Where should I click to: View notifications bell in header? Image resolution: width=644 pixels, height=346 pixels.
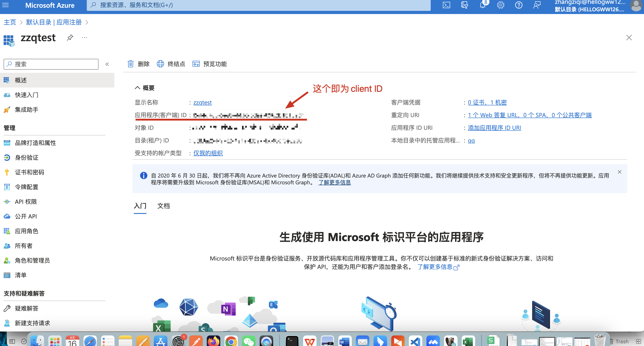tap(483, 5)
